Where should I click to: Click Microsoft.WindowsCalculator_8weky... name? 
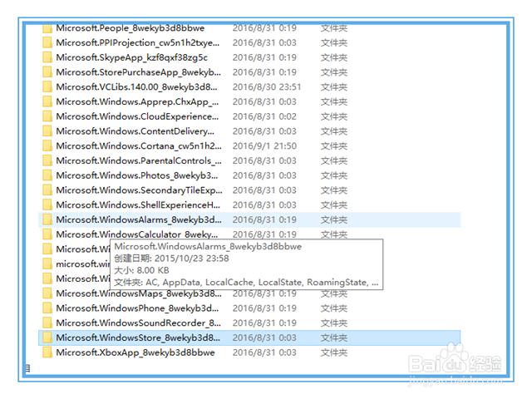(x=137, y=234)
